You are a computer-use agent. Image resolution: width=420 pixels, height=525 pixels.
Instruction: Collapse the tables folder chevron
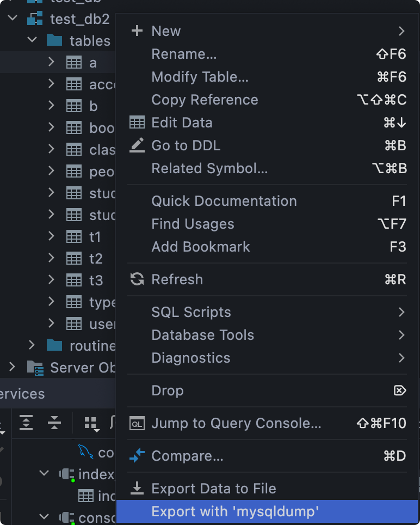32,40
